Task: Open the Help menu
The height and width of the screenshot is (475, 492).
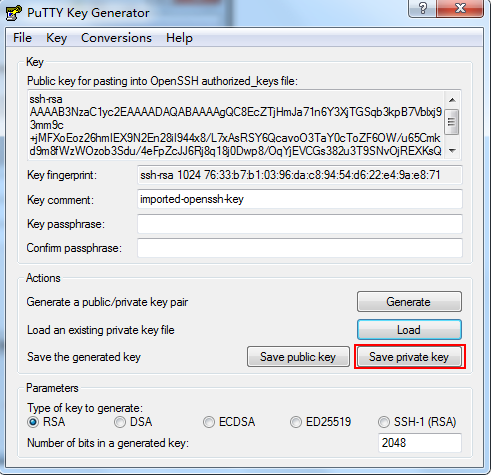Action: pyautogui.click(x=179, y=38)
